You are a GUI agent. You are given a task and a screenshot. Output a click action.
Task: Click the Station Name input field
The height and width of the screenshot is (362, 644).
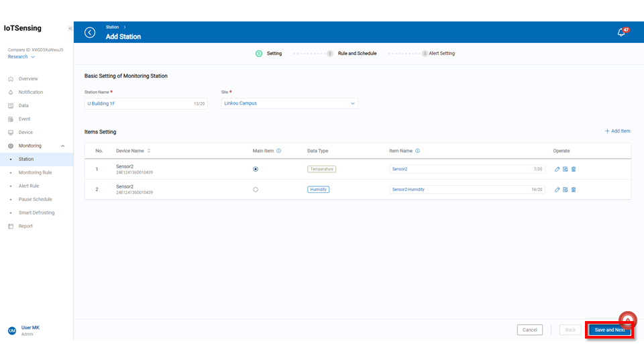point(138,104)
